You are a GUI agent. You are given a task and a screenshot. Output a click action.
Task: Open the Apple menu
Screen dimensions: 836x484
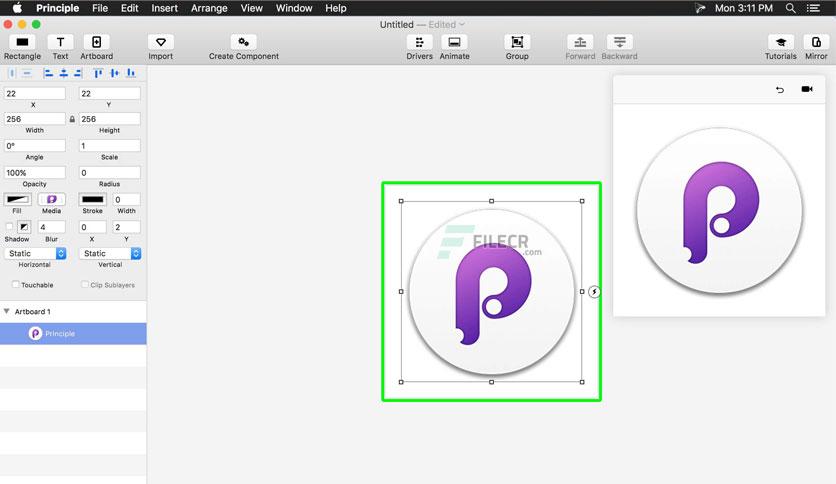click(x=17, y=8)
